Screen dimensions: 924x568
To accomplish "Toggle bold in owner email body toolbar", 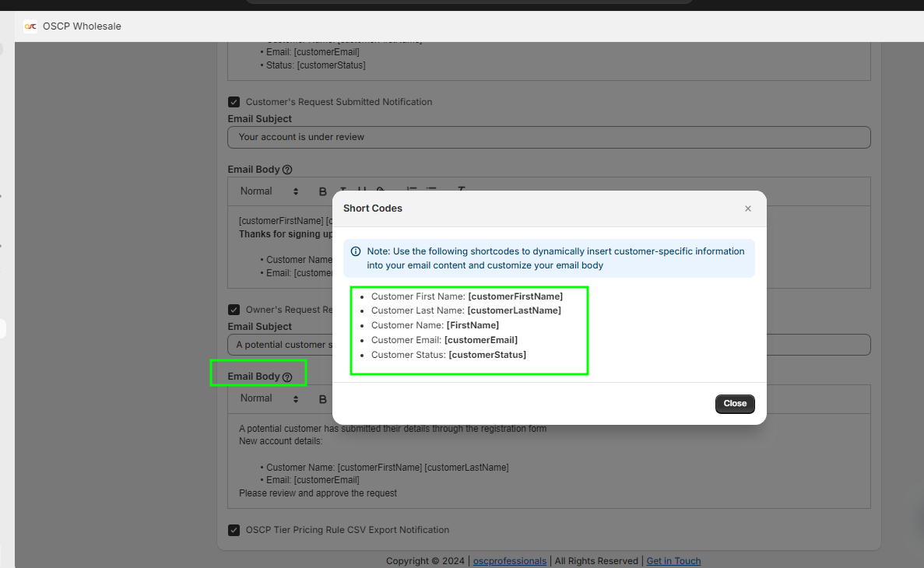I will point(323,399).
